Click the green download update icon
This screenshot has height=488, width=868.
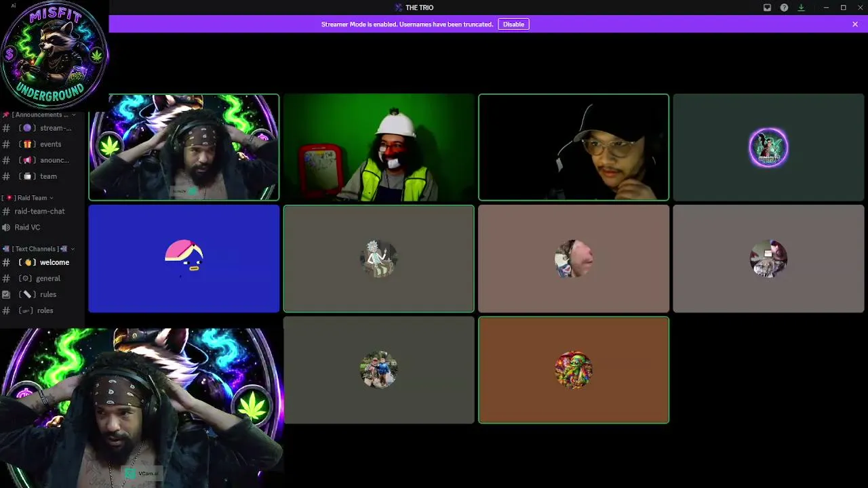801,7
